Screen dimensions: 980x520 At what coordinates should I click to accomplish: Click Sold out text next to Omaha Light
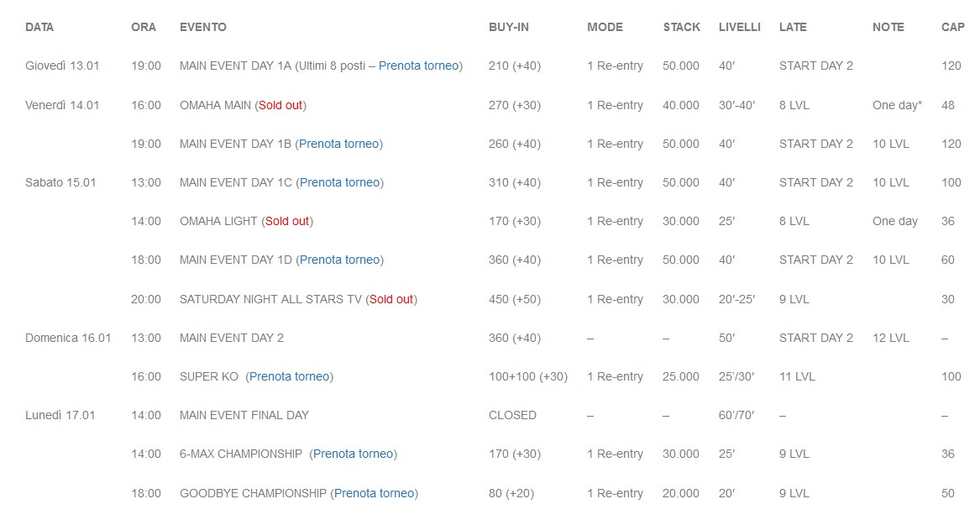[x=287, y=221]
